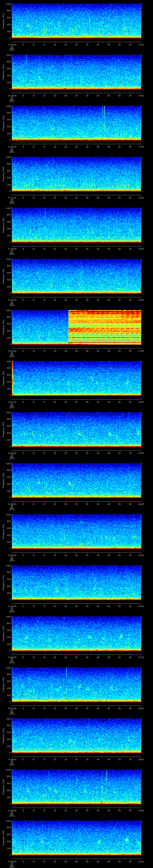Image resolution: width=153 pixels, height=868 pixels.
Task: Click the 1000 frequency tick of the 14:14 panel
Action: [8, 4]
